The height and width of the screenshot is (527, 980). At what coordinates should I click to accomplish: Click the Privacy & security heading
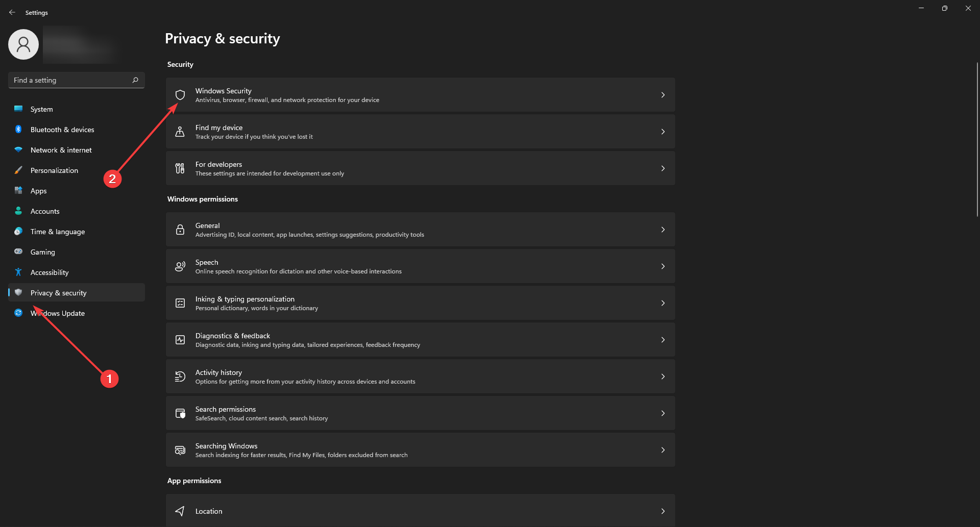[223, 39]
